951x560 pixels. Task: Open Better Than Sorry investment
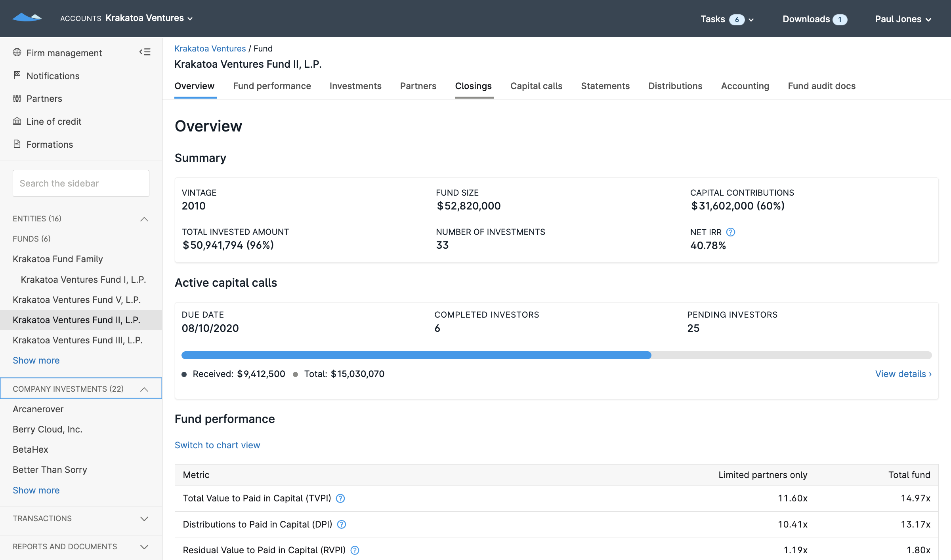pos(50,470)
